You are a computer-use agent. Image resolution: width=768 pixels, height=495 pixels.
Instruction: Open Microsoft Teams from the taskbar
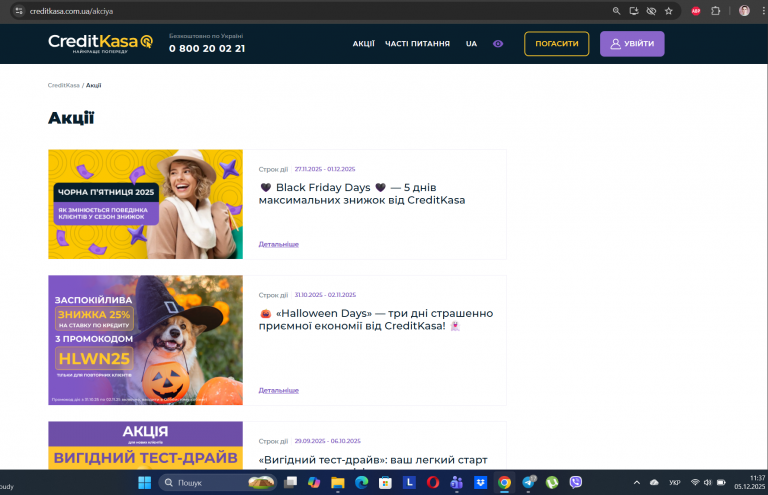456,483
